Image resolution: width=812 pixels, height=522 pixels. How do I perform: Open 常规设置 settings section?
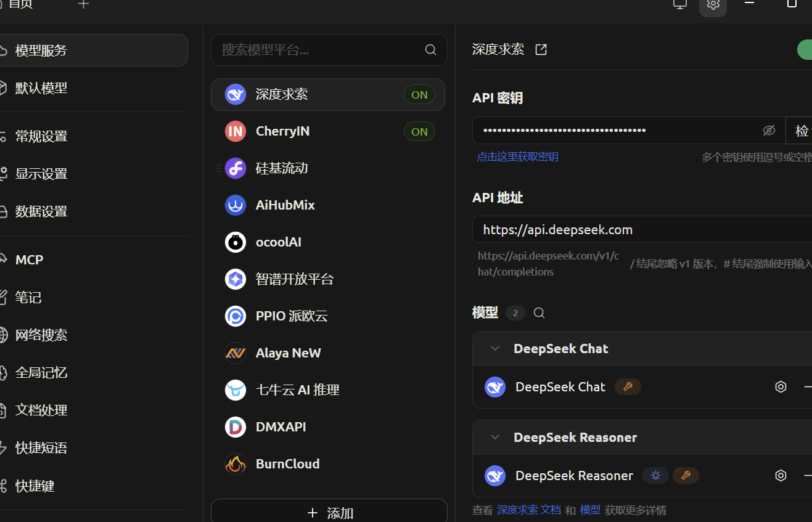[94, 136]
